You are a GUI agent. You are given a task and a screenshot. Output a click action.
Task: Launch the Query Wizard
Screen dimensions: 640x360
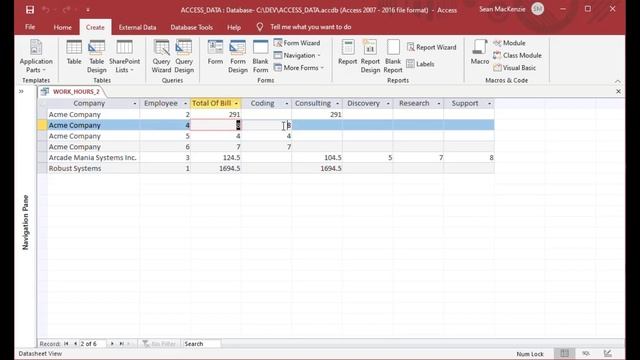pos(161,57)
